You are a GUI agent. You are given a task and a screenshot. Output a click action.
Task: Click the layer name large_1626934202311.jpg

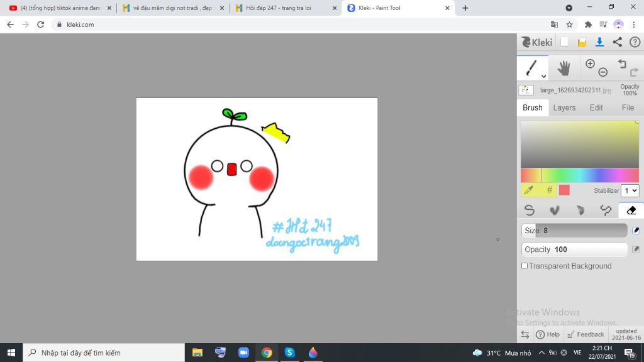coord(575,90)
